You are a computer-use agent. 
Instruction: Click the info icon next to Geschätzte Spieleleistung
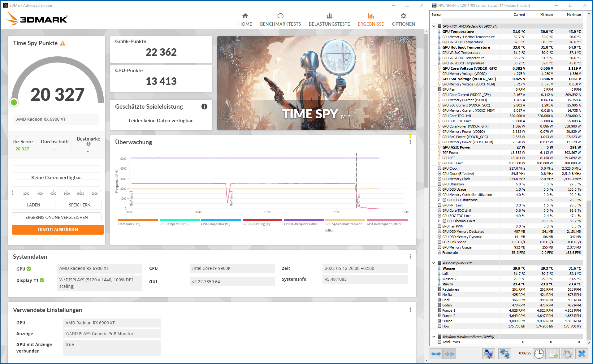pyautogui.click(x=204, y=106)
